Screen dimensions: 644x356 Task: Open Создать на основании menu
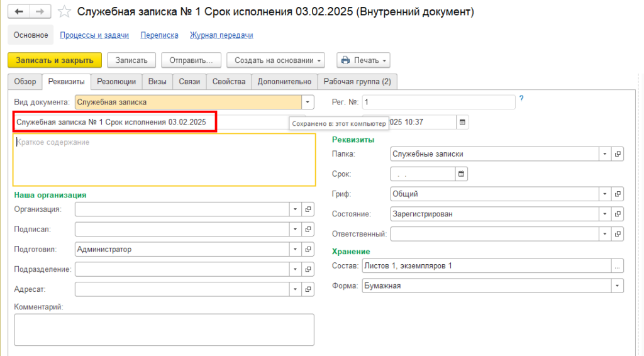(275, 60)
